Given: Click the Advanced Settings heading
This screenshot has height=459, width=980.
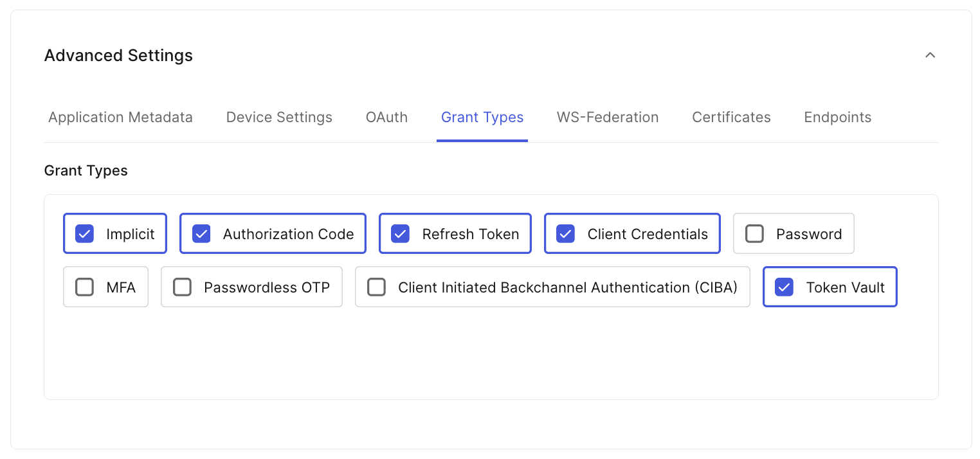Looking at the screenshot, I should pos(118,55).
